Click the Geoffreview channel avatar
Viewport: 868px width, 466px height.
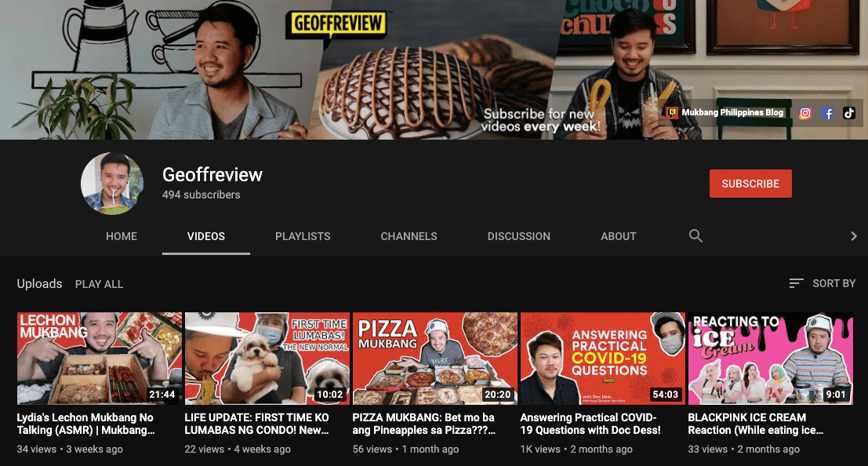pos(112,184)
